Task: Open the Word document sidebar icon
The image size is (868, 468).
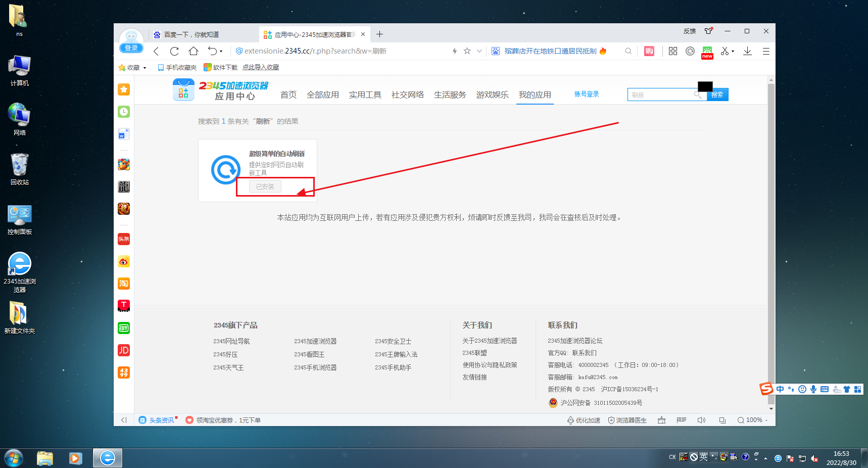Action: [124, 134]
